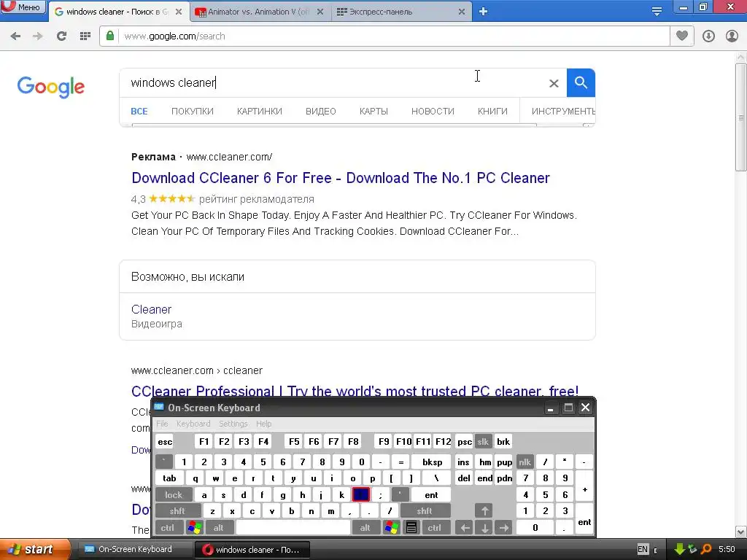Toggle the left shft key

[177, 511]
